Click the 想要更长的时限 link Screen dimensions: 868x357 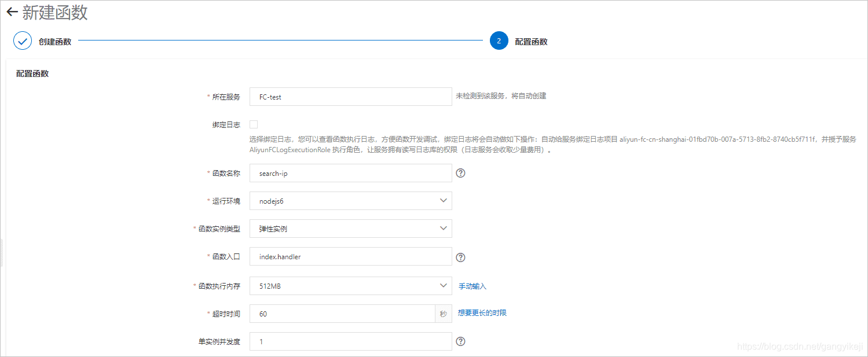click(483, 313)
